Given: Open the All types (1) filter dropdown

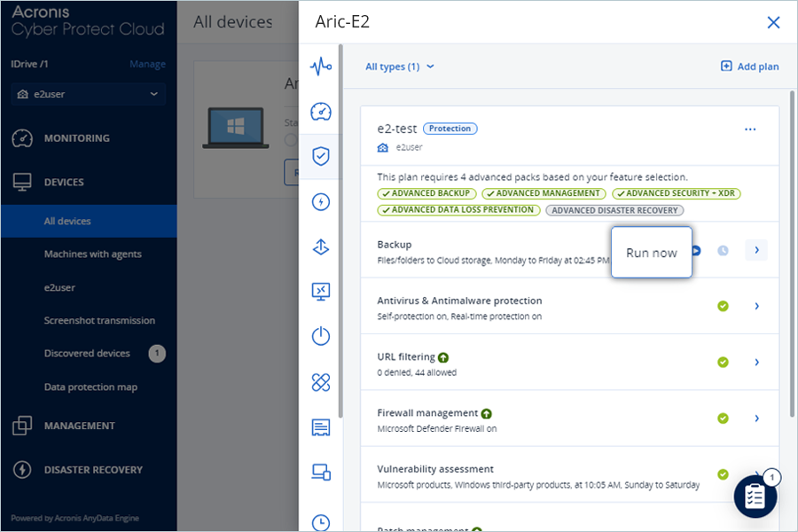Looking at the screenshot, I should 400,66.
